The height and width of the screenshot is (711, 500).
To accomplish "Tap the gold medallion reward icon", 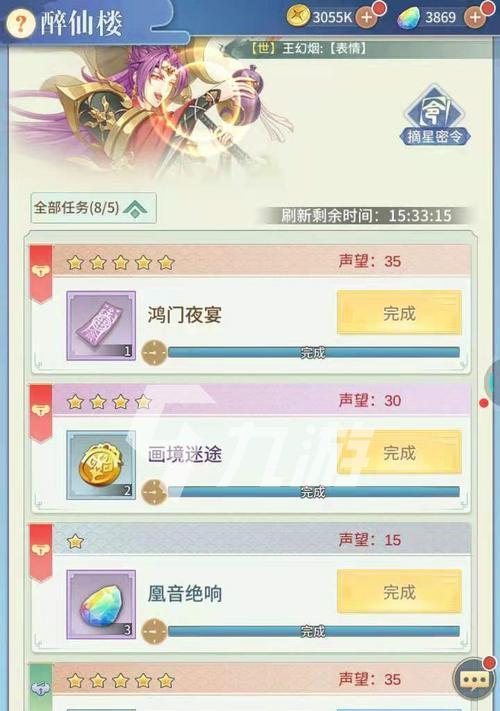I will 101,465.
